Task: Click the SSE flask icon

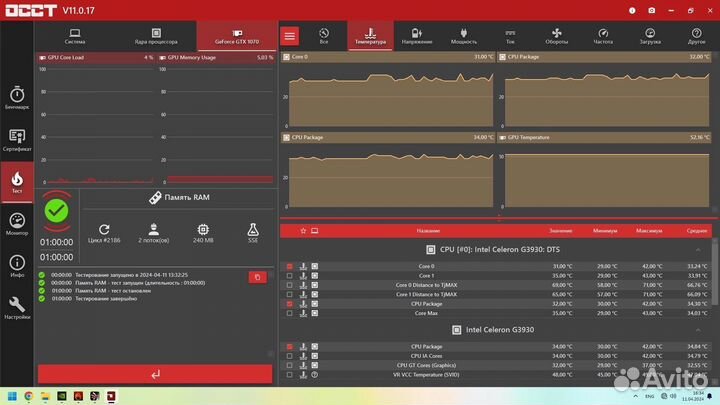Action: [253, 229]
